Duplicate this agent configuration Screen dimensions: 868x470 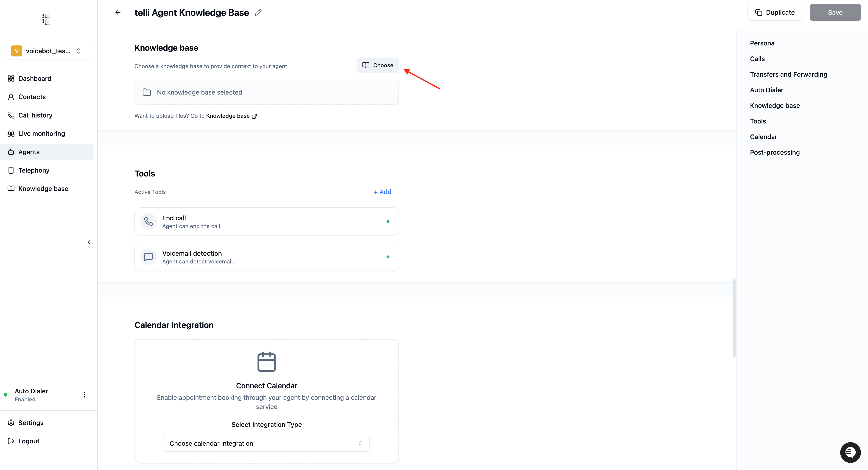775,12
